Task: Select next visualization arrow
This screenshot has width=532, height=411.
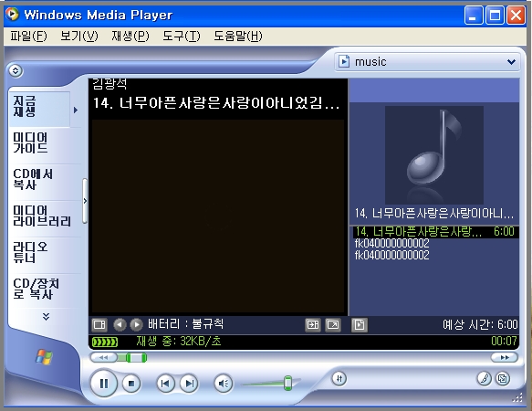Action: tap(136, 325)
